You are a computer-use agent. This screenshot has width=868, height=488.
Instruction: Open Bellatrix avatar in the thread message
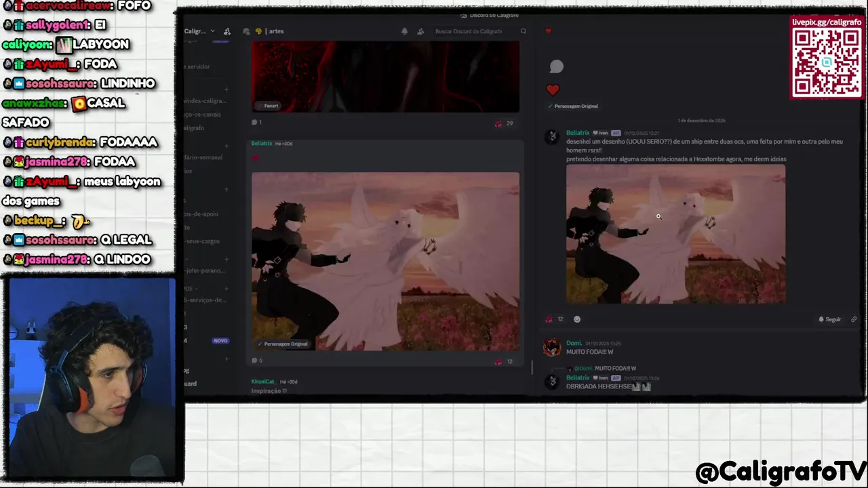(x=553, y=137)
